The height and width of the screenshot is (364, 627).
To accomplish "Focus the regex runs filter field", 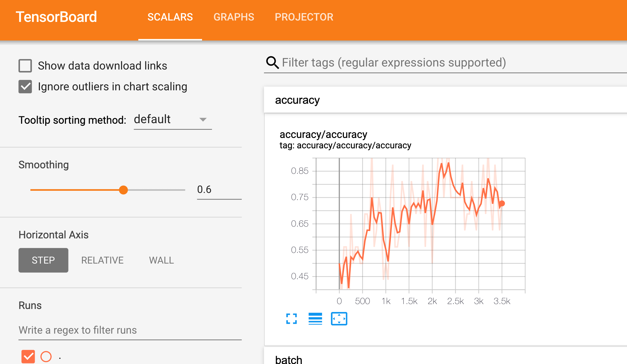I will [130, 330].
